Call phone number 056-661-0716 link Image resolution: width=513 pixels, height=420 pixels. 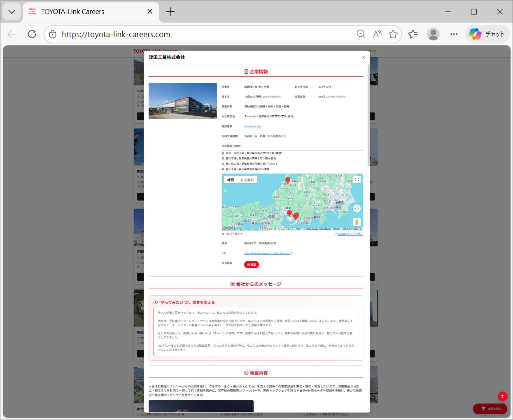point(252,126)
